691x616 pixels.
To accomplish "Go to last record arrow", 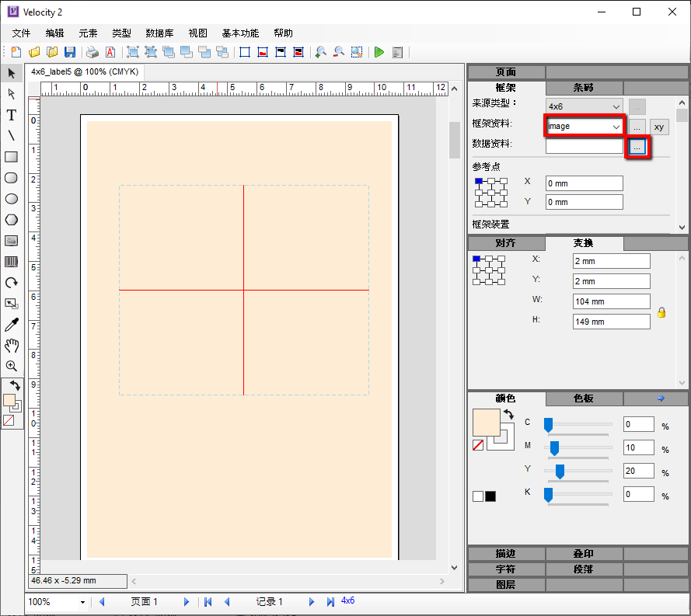I will (x=330, y=601).
